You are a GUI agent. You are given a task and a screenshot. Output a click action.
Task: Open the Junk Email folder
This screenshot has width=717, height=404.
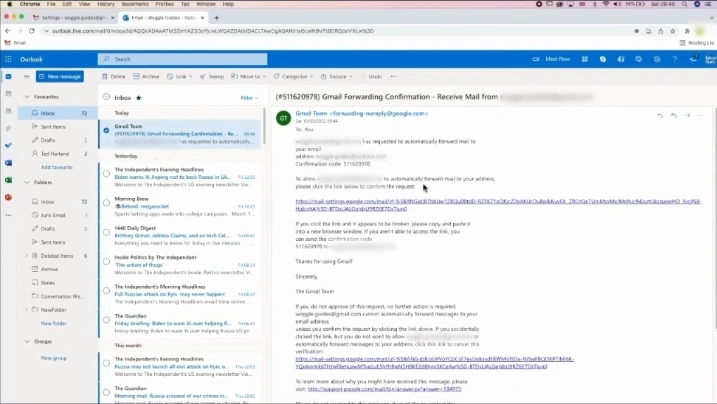58,215
